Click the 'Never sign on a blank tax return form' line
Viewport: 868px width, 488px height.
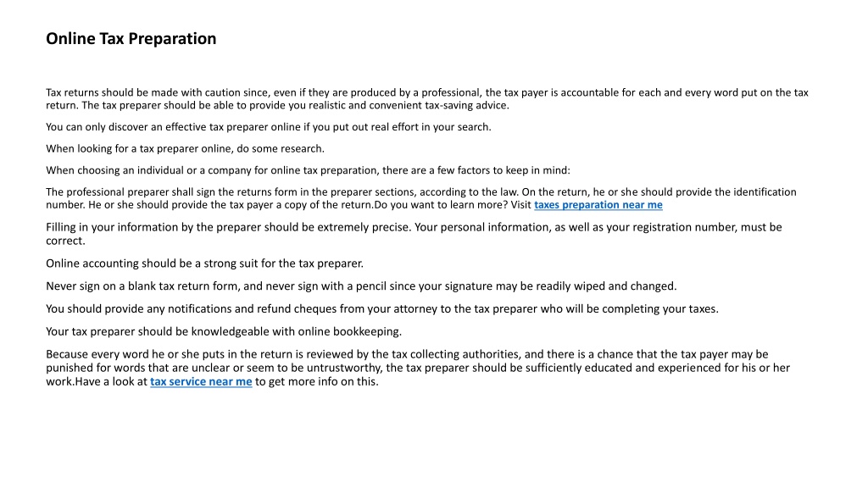point(361,286)
